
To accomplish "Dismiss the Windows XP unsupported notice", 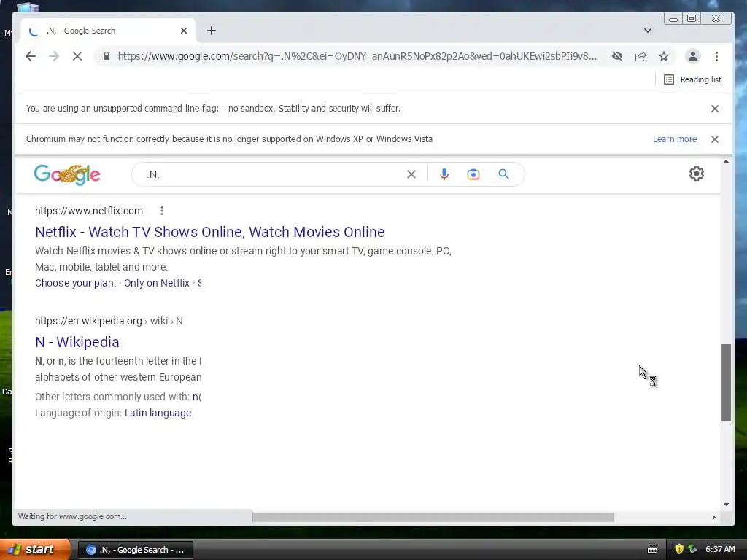I will coord(715,139).
